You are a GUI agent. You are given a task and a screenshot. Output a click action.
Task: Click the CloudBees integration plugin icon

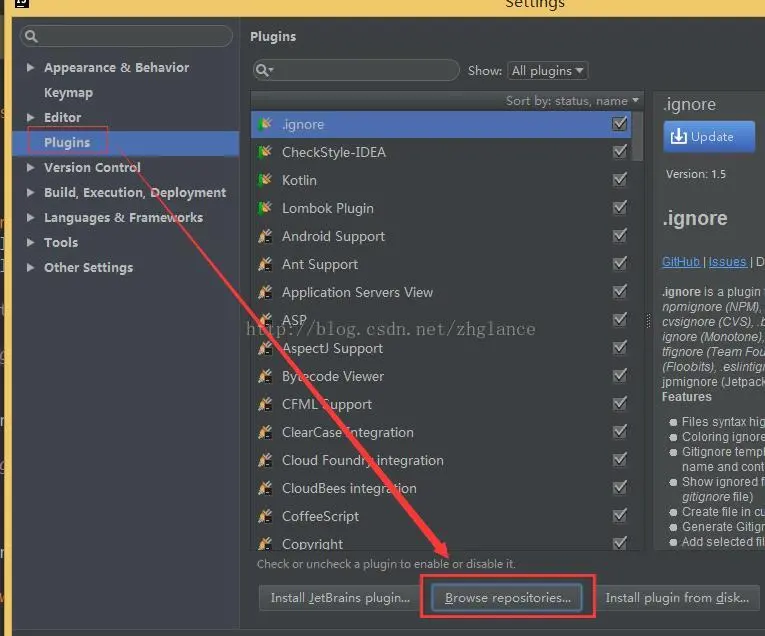click(x=265, y=488)
